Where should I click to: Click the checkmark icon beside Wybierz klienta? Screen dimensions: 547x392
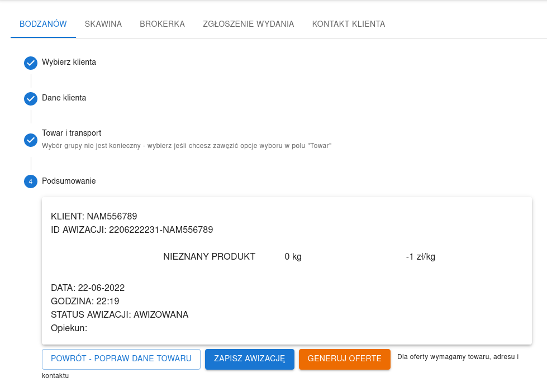coord(31,63)
